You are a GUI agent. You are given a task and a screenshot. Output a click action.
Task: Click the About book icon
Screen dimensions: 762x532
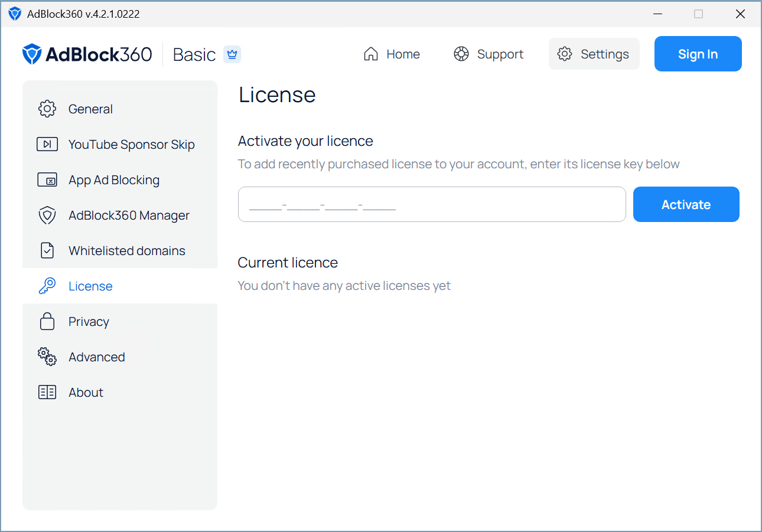pos(47,392)
